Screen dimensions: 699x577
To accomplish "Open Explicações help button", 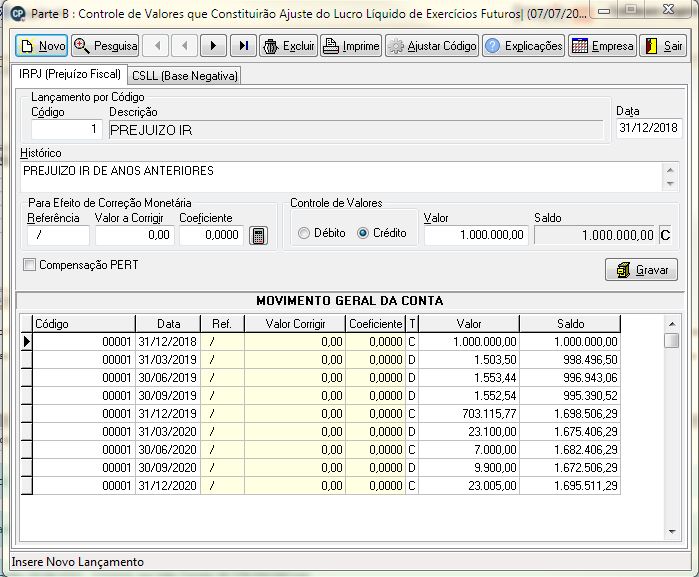I will coord(523,46).
